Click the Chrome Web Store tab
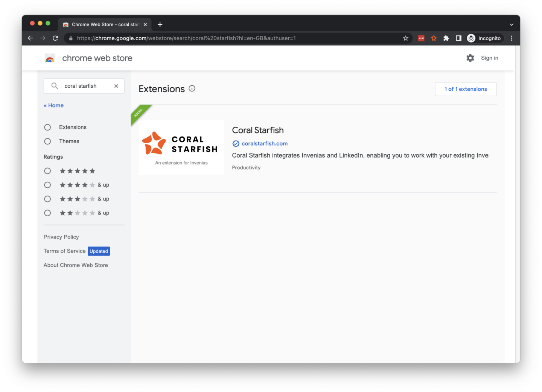The height and width of the screenshot is (392, 542). click(x=102, y=24)
